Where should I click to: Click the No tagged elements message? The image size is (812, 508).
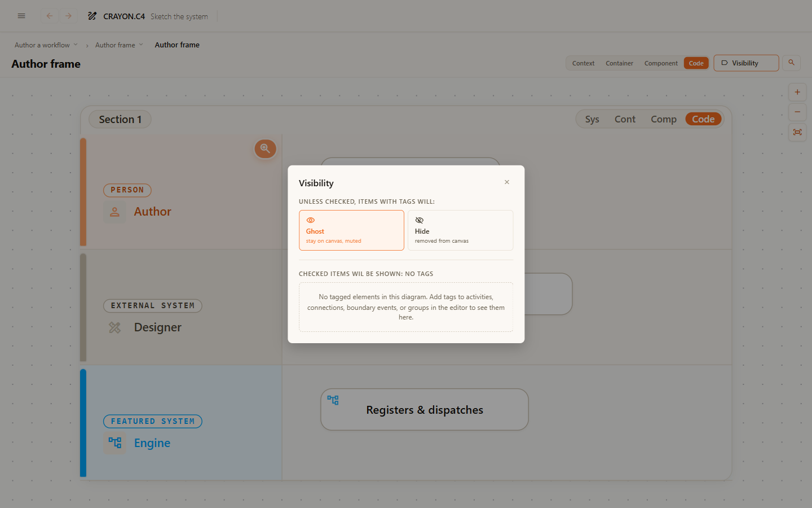click(406, 307)
